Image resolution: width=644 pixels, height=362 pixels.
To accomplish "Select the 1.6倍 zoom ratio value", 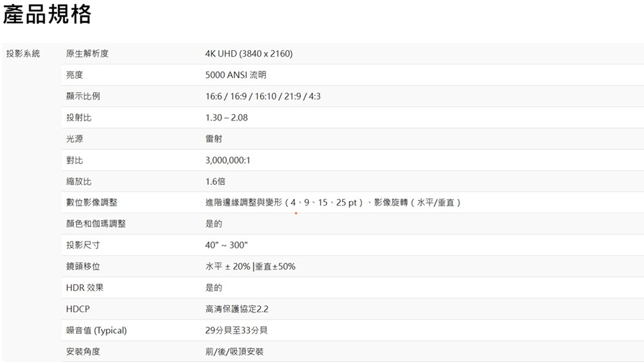I will coord(215,182).
